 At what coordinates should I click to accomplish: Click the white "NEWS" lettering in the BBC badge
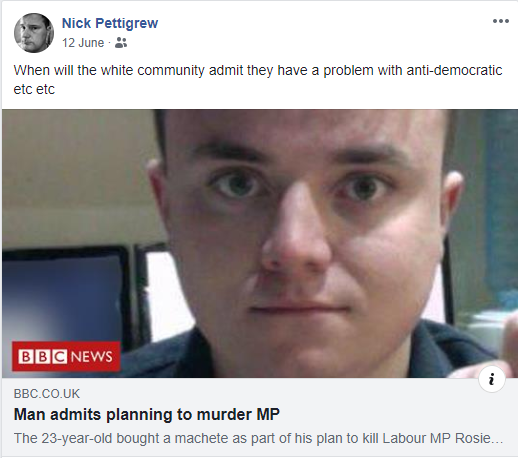(x=91, y=356)
